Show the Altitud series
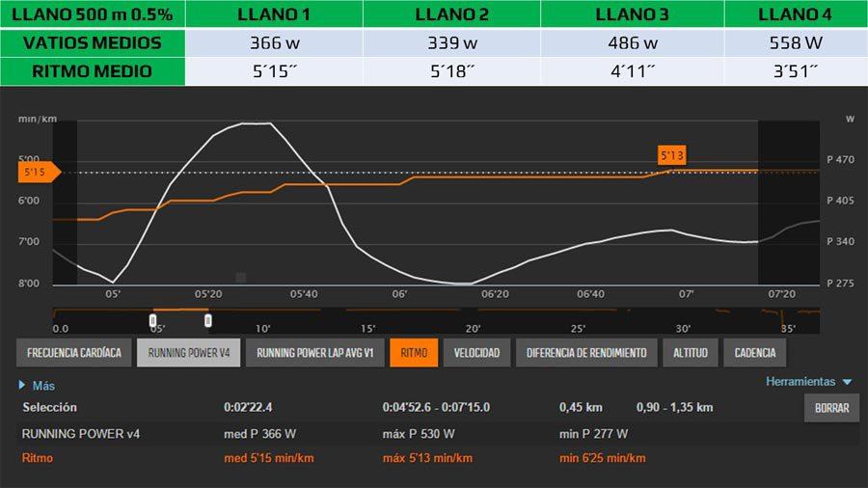 click(x=690, y=353)
